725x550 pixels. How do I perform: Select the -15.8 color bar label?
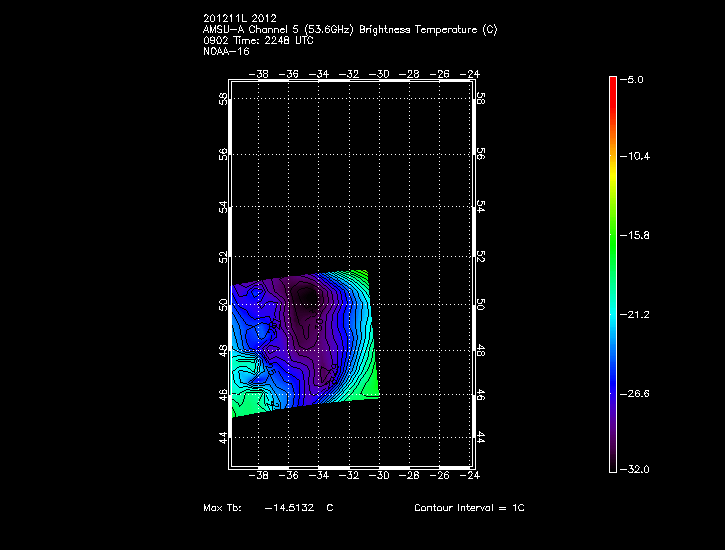(637, 235)
